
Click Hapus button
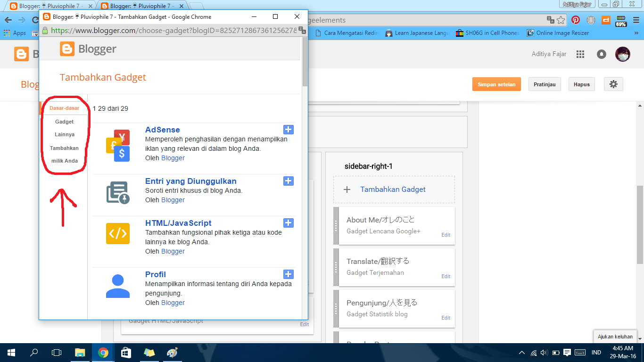[x=582, y=84]
